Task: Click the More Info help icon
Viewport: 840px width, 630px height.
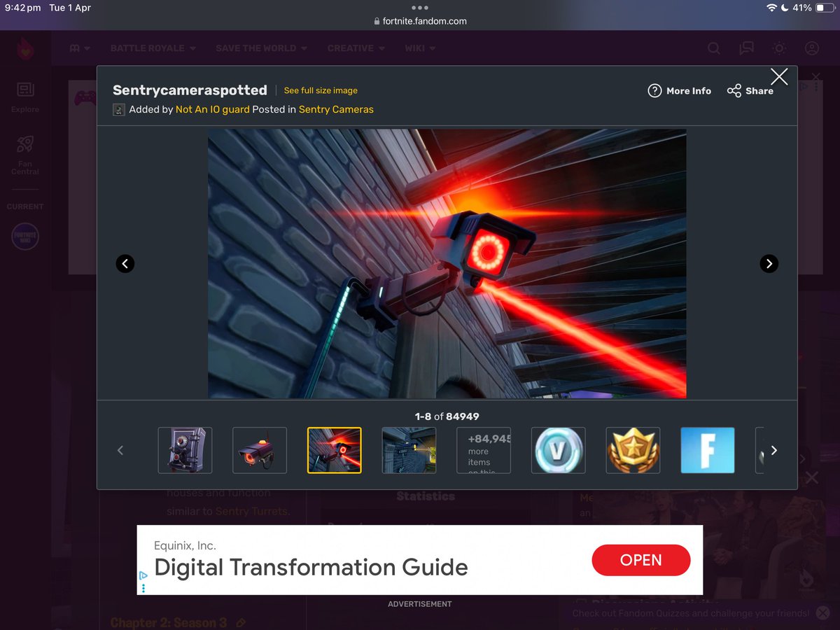Action: [654, 91]
